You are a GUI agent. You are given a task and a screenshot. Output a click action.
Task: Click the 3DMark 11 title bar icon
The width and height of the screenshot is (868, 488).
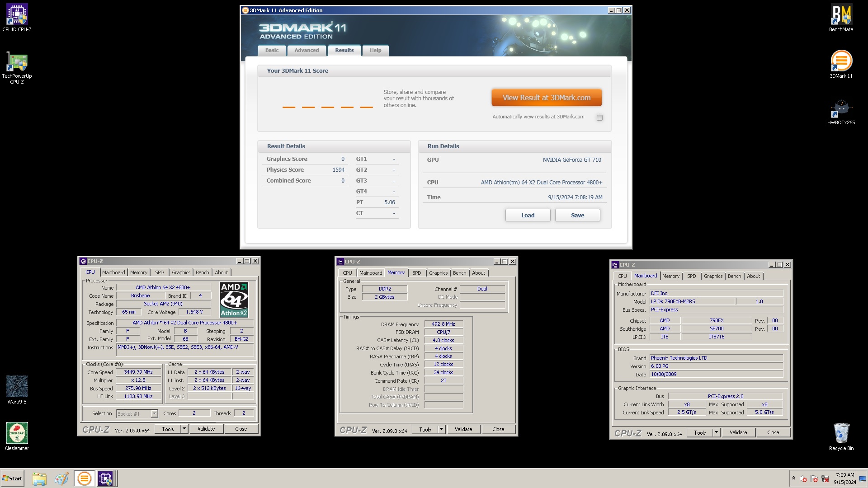(x=245, y=10)
